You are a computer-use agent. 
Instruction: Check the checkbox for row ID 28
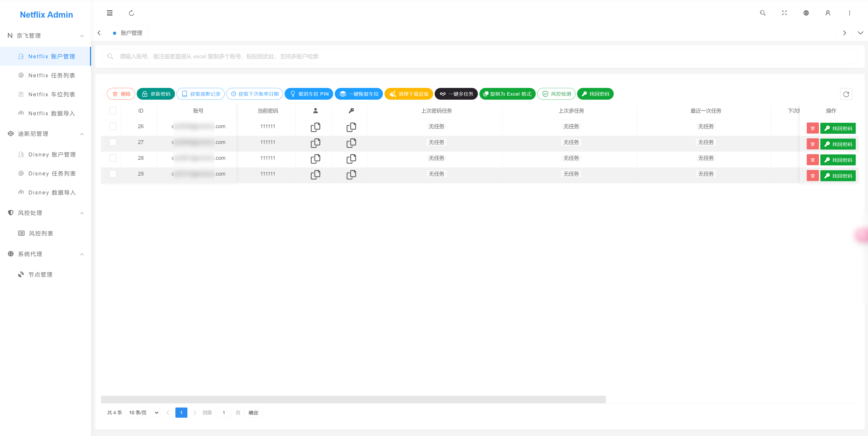point(113,158)
